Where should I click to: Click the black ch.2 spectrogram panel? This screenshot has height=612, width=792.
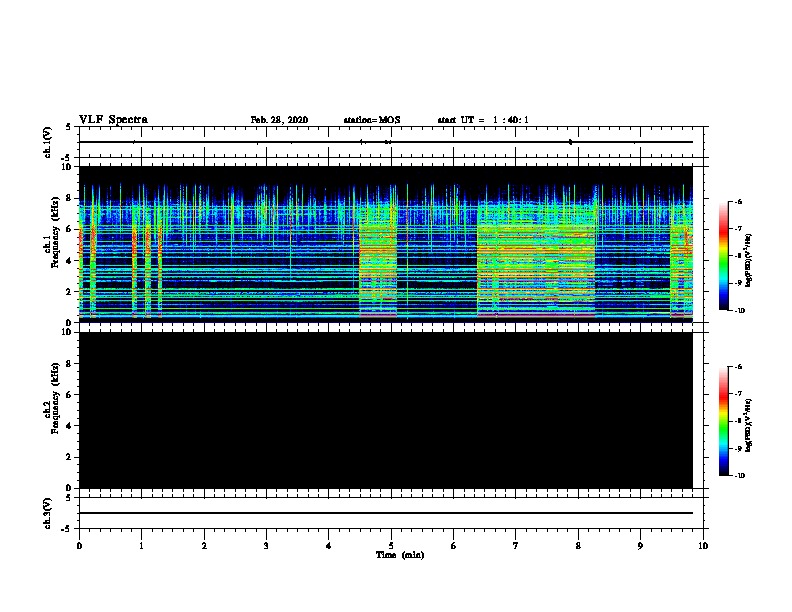pyautogui.click(x=386, y=410)
